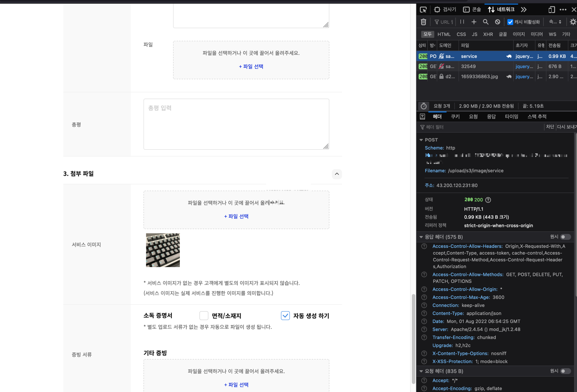577x392 pixels.
Task: Click the performance analysis stopwatch icon
Action: pyautogui.click(x=424, y=106)
